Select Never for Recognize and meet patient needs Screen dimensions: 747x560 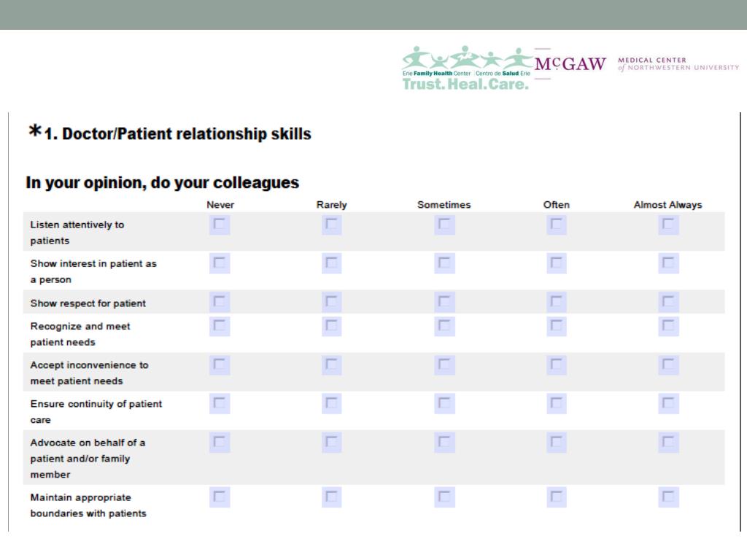click(220, 326)
